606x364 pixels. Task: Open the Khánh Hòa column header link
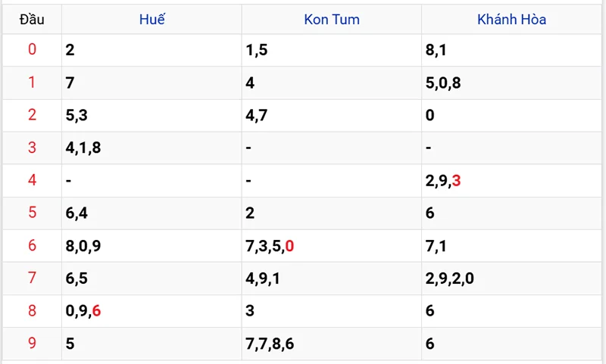[x=511, y=20]
